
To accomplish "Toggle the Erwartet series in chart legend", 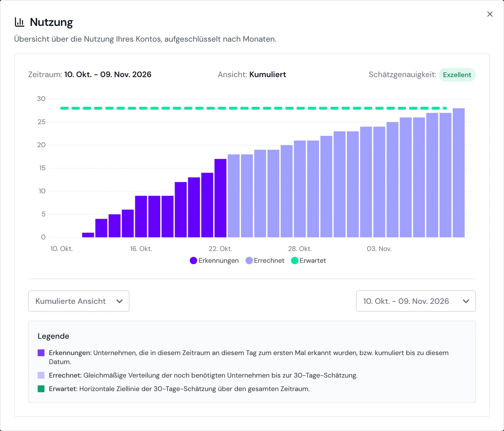I will (308, 261).
